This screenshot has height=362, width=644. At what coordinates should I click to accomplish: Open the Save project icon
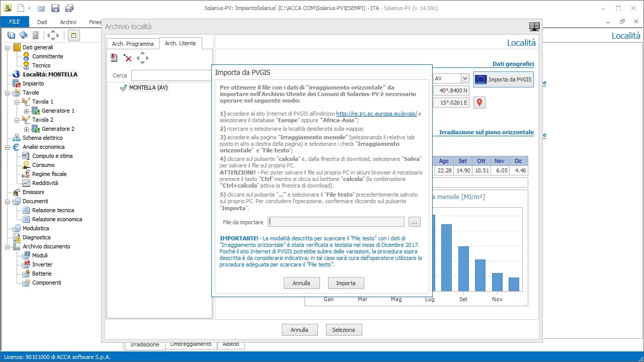tap(55, 8)
